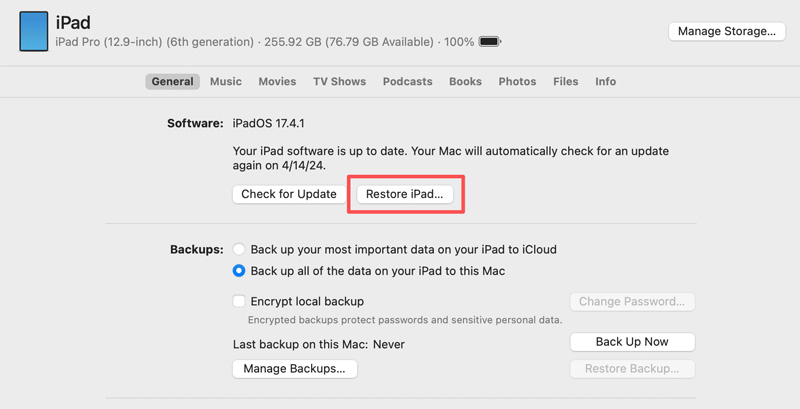Click the Restore Backup button
Viewport: 800px width, 409px height.
tap(632, 369)
